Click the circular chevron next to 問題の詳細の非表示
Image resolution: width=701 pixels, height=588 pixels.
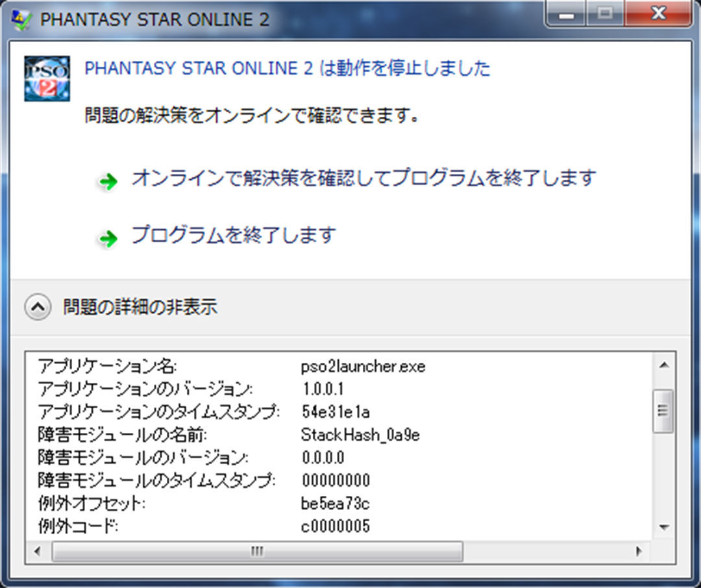coord(38,307)
